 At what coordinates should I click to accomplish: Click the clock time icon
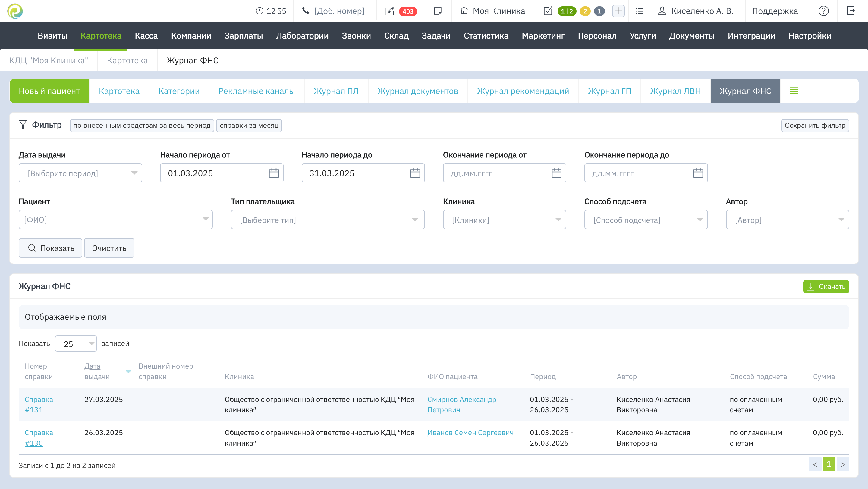[259, 11]
